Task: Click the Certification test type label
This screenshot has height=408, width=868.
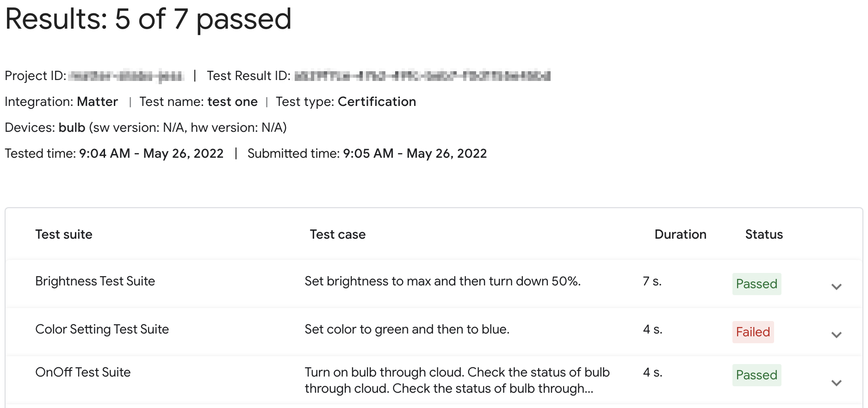Action: click(377, 101)
